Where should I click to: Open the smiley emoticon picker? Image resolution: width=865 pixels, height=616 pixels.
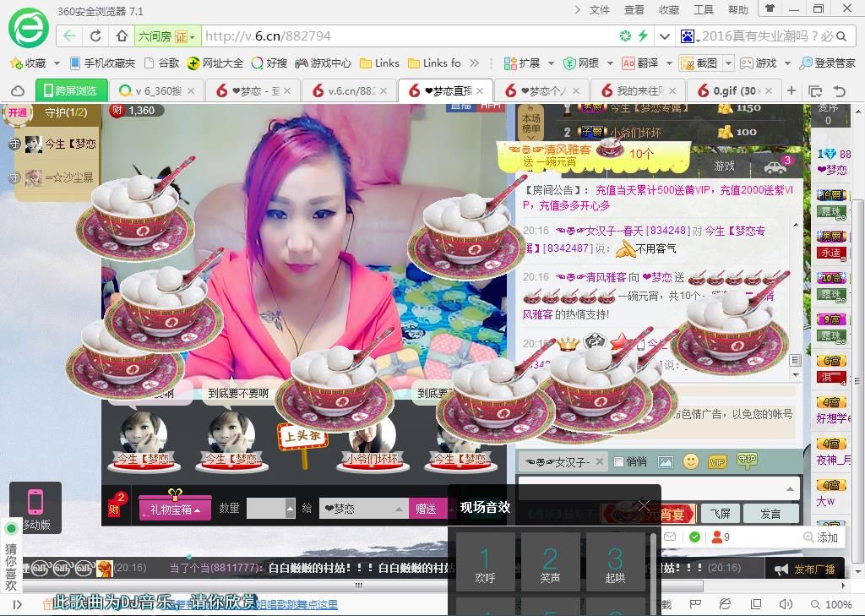[691, 461]
